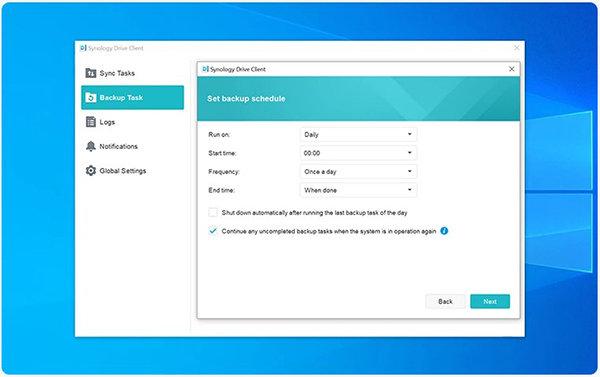Click the Sync Tasks sidebar icon

tap(91, 73)
